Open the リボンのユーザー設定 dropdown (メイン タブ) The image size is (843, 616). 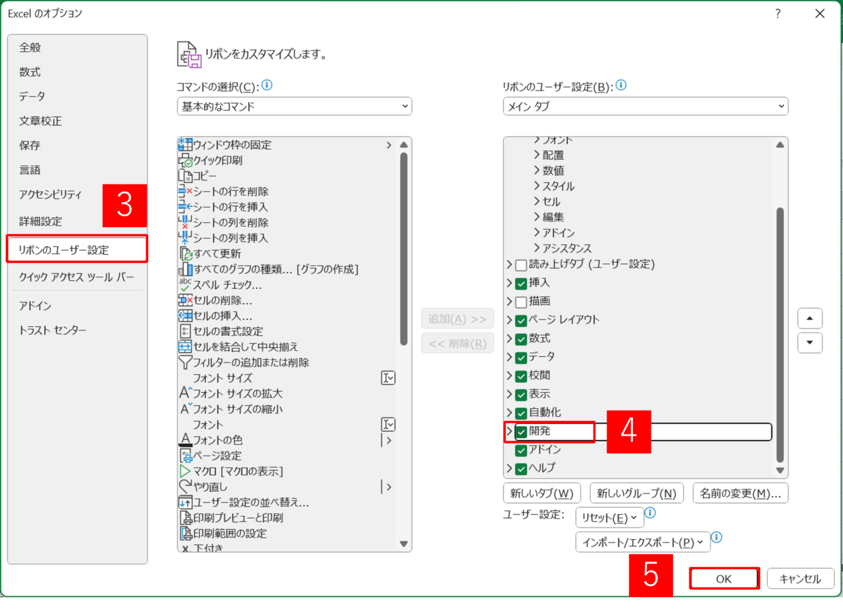point(644,106)
